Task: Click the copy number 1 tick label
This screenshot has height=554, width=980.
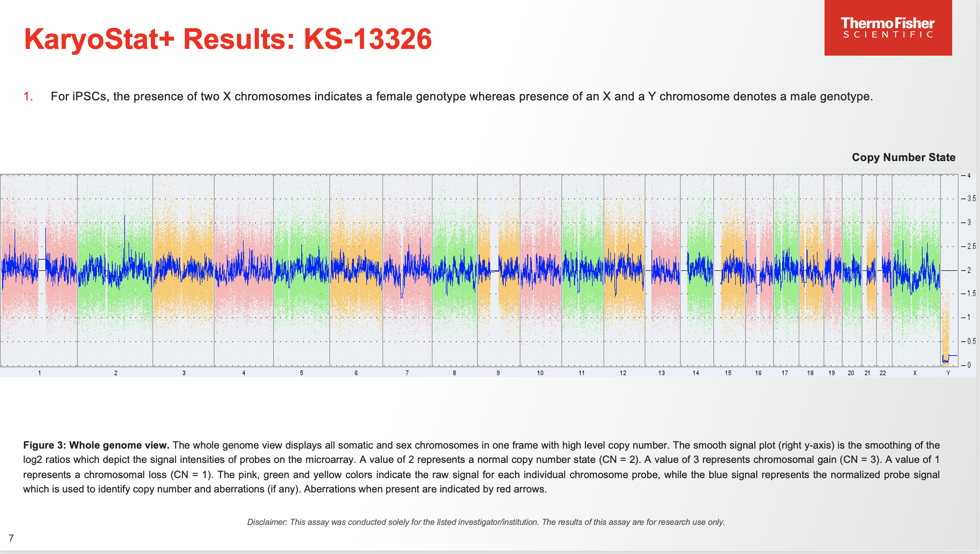Action: 969,317
